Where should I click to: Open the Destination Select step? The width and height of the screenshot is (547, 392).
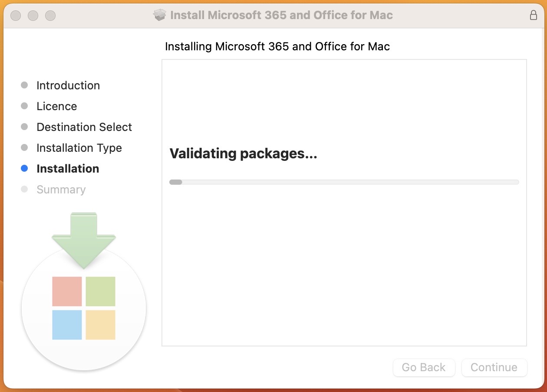tap(84, 127)
